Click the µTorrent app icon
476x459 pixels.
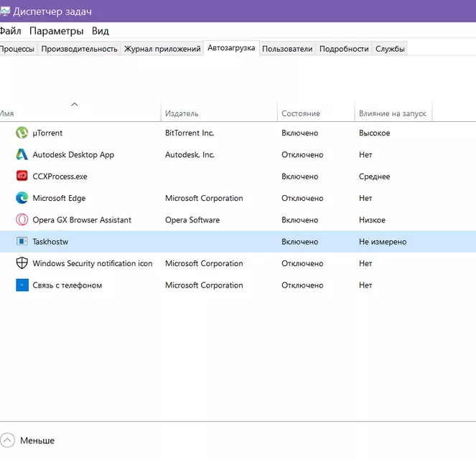[x=22, y=133]
